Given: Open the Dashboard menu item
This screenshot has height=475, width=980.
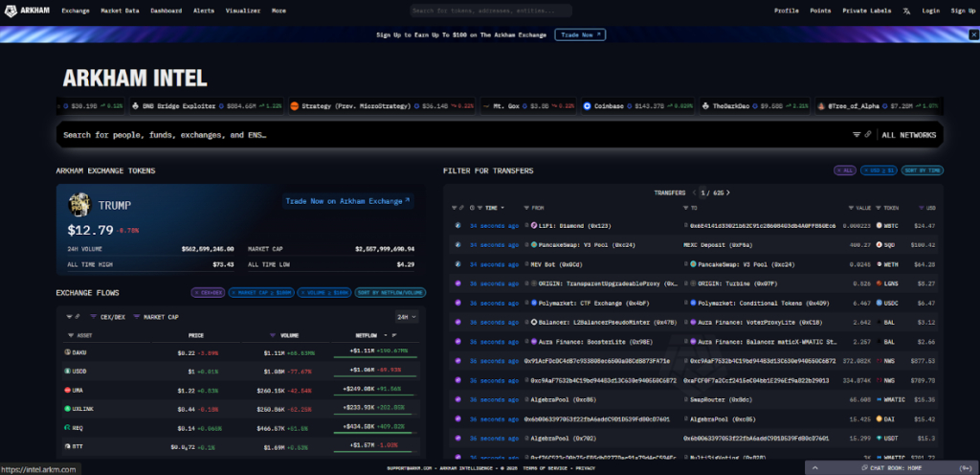Looking at the screenshot, I should 167,11.
